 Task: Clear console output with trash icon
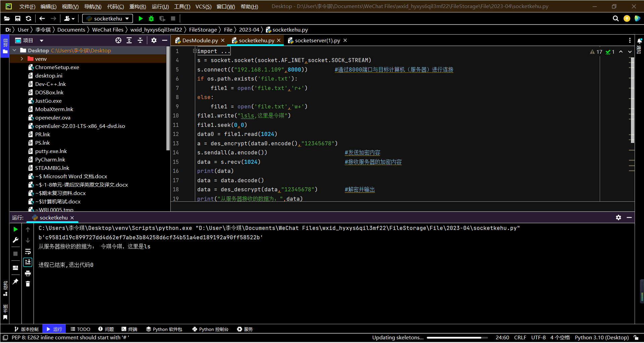click(28, 284)
